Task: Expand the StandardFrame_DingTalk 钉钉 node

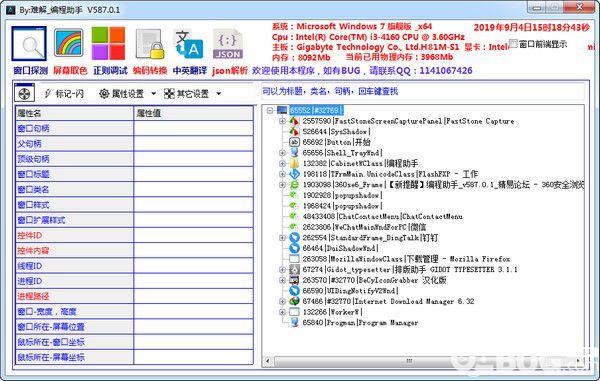Action: [282, 238]
